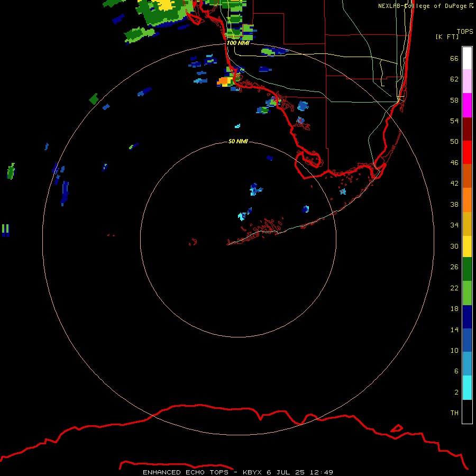Click the dark red 54 K FT swatch

click(x=467, y=129)
